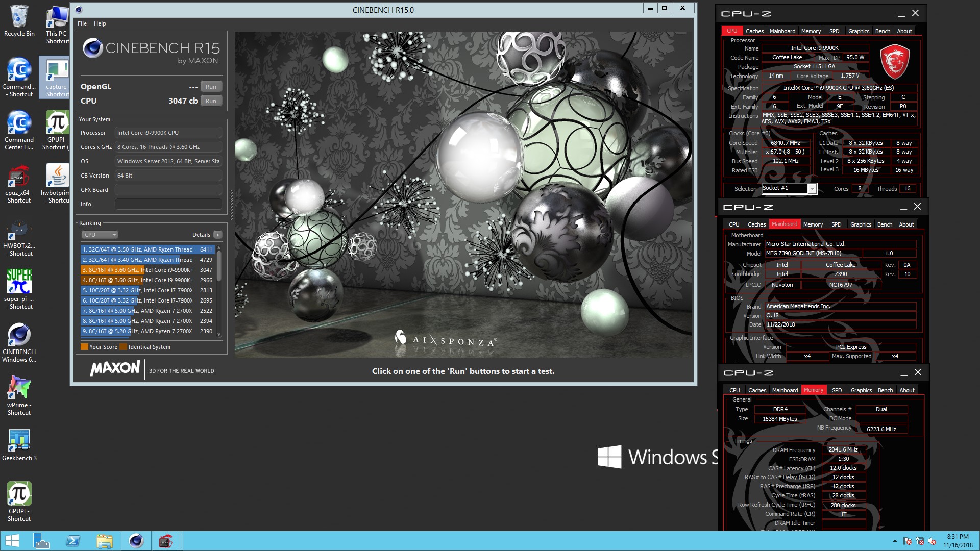Open File Explorer in the taskbar
The image size is (980, 551).
click(x=105, y=541)
